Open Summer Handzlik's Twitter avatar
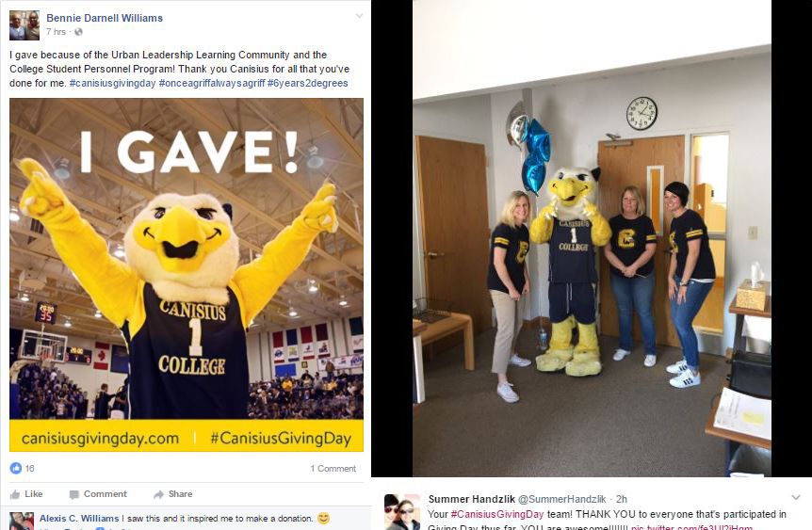Image resolution: width=812 pixels, height=530 pixels. coord(402,512)
